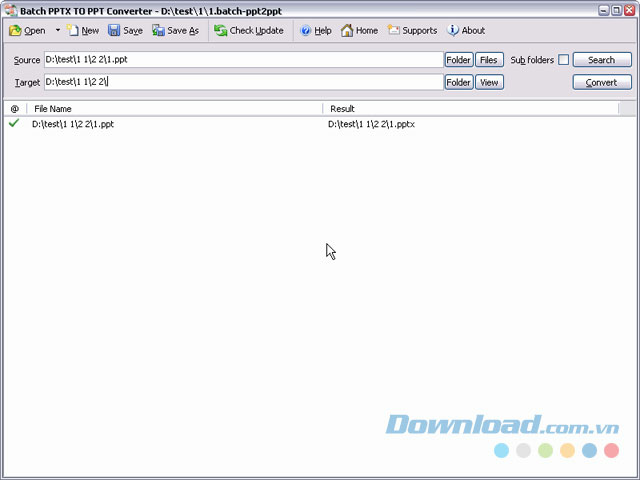
Task: Pick source Files button
Action: coord(489,60)
